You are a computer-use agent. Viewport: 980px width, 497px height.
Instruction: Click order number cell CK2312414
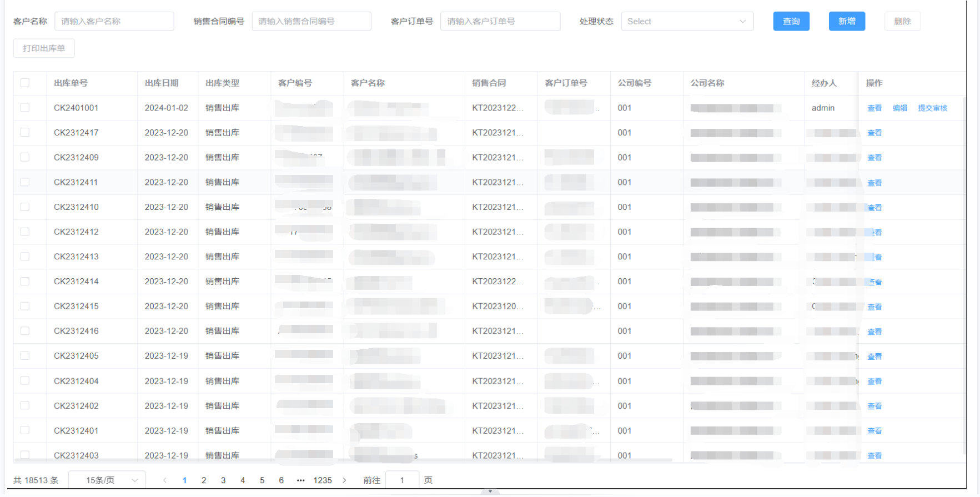(76, 282)
